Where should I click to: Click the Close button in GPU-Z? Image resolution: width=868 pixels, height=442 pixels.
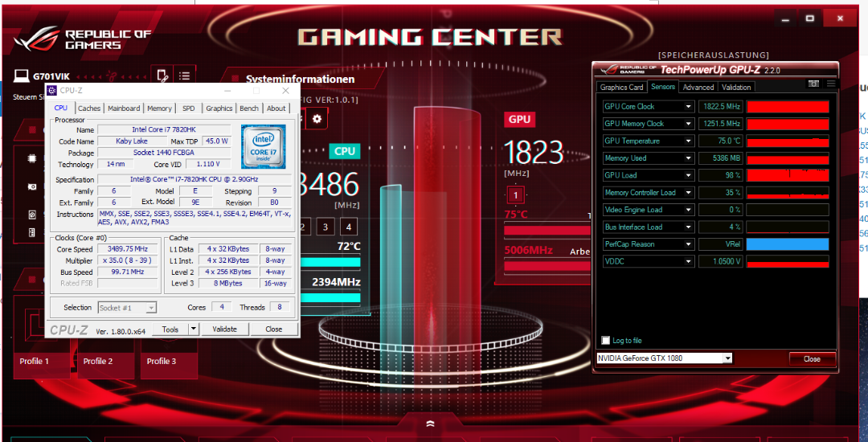point(812,359)
